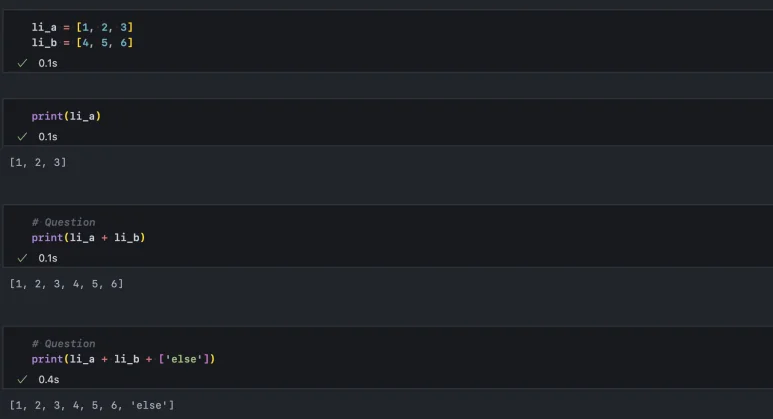Image resolution: width=773 pixels, height=419 pixels.
Task: Click the 0.1s execution time of the first cell
Action: (x=48, y=62)
